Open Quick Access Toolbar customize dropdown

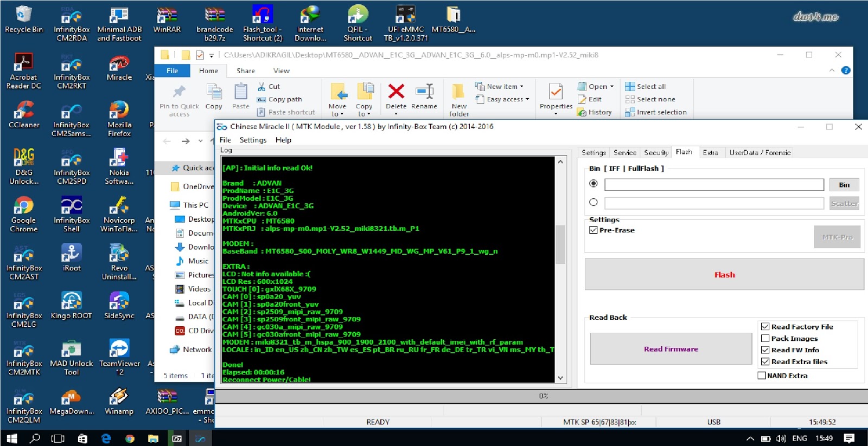pyautogui.click(x=212, y=55)
